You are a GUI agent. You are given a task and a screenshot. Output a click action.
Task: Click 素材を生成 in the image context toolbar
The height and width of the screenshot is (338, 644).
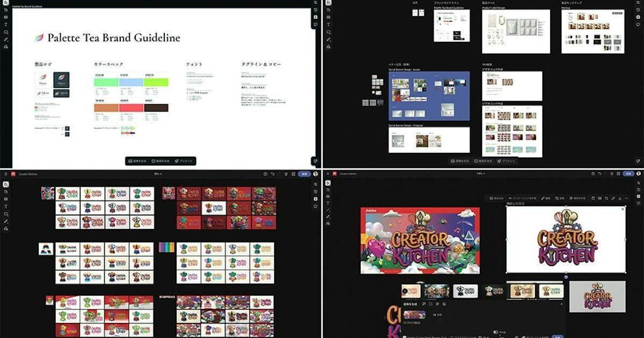579,198
